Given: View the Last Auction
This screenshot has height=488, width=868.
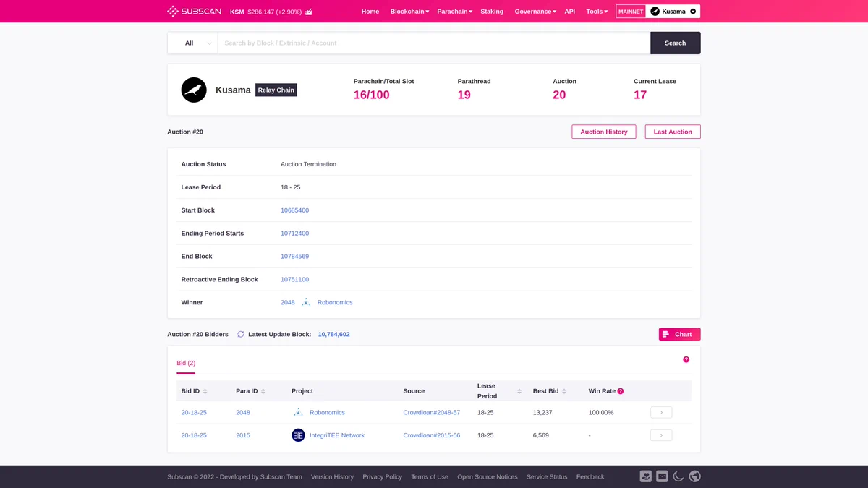Looking at the screenshot, I should coord(673,132).
